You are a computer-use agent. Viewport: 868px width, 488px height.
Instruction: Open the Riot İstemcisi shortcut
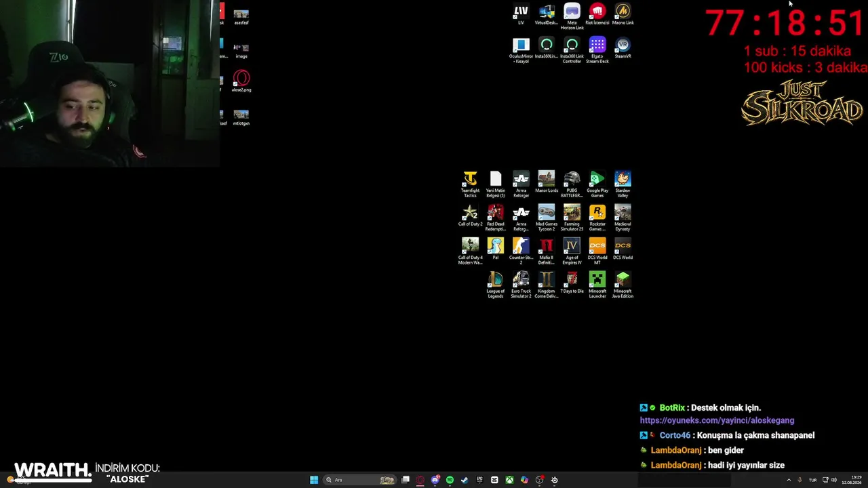(x=597, y=14)
